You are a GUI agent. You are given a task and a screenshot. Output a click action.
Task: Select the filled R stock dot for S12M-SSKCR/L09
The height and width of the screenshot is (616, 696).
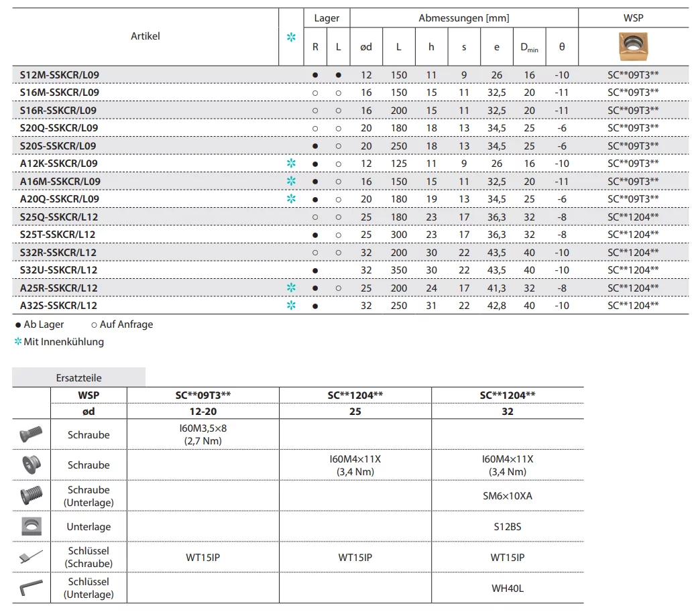[315, 74]
